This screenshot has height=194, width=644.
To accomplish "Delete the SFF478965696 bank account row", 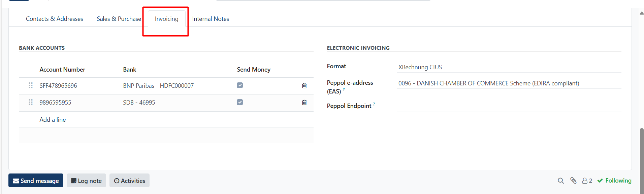I will coord(304,86).
